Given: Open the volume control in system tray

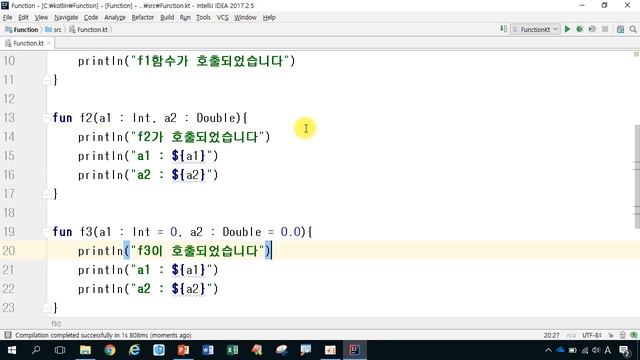Looking at the screenshot, I should [x=596, y=350].
